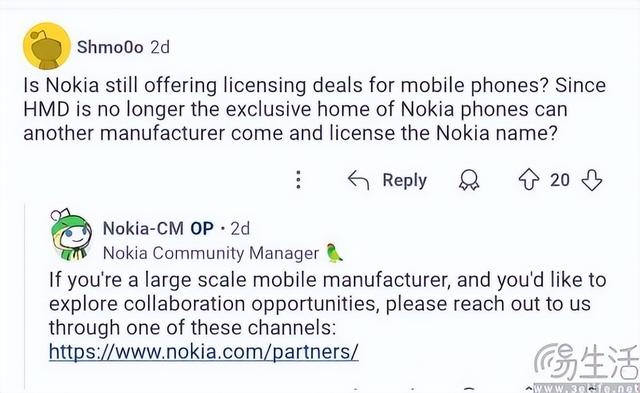Image resolution: width=640 pixels, height=393 pixels.
Task: Give an award using the award icon
Action: point(469,180)
